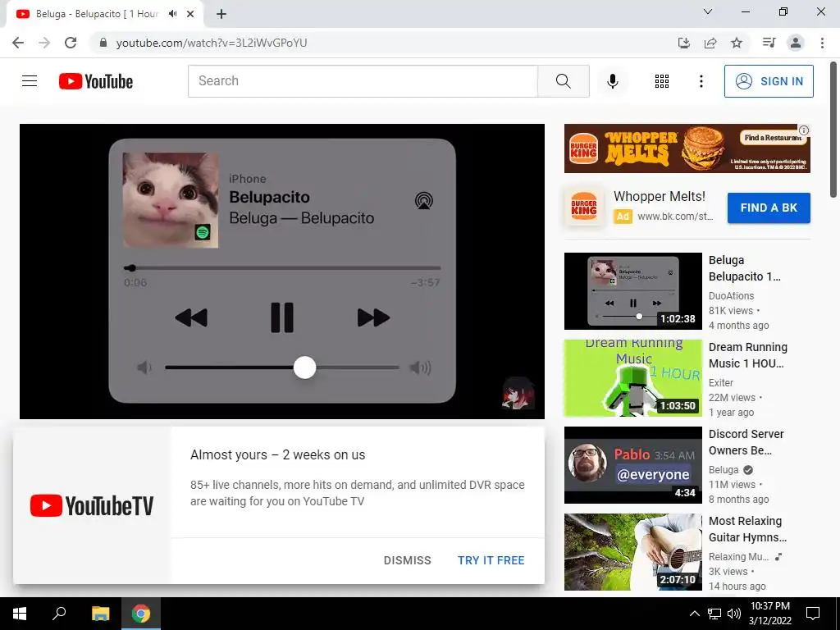Image resolution: width=840 pixels, height=630 pixels.
Task: Click the YouTubeTV logo in promo
Action: pos(92,505)
